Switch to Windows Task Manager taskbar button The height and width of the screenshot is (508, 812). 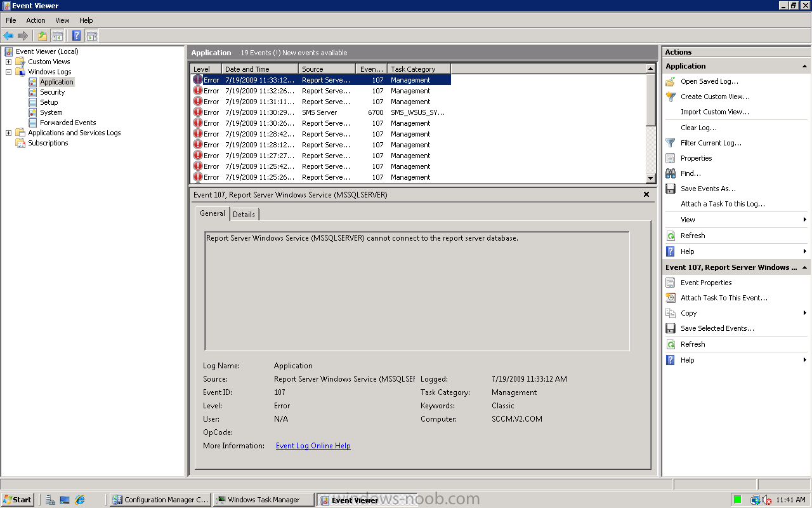263,500
